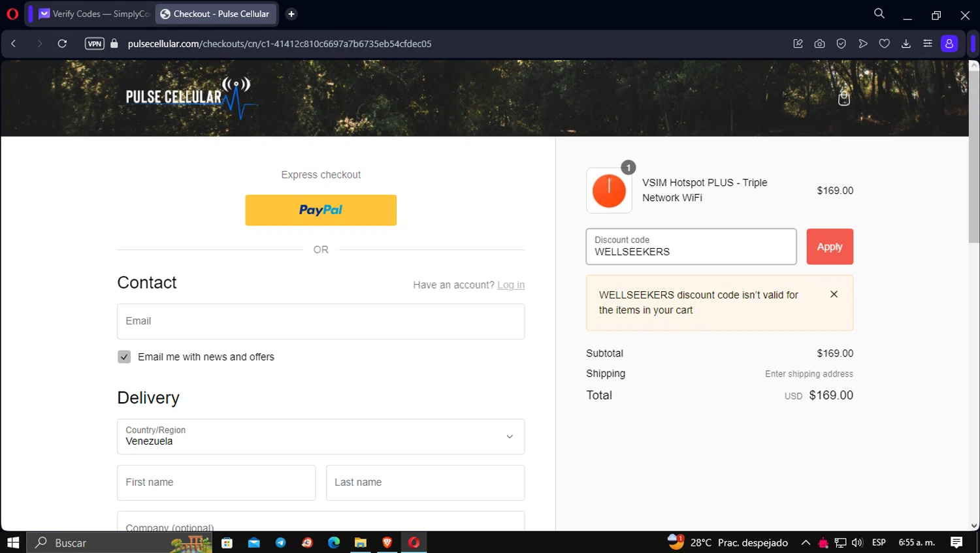
Task: Expand the Country/Region Venezuela dropdown
Action: click(321, 436)
